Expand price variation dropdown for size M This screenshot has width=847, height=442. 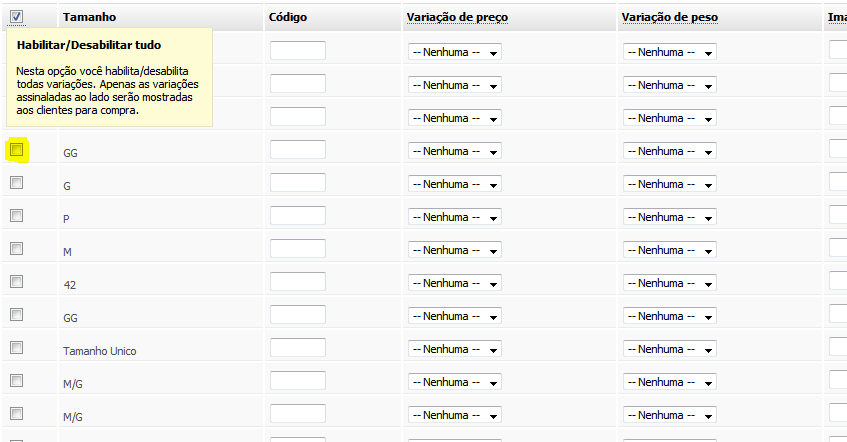click(455, 250)
